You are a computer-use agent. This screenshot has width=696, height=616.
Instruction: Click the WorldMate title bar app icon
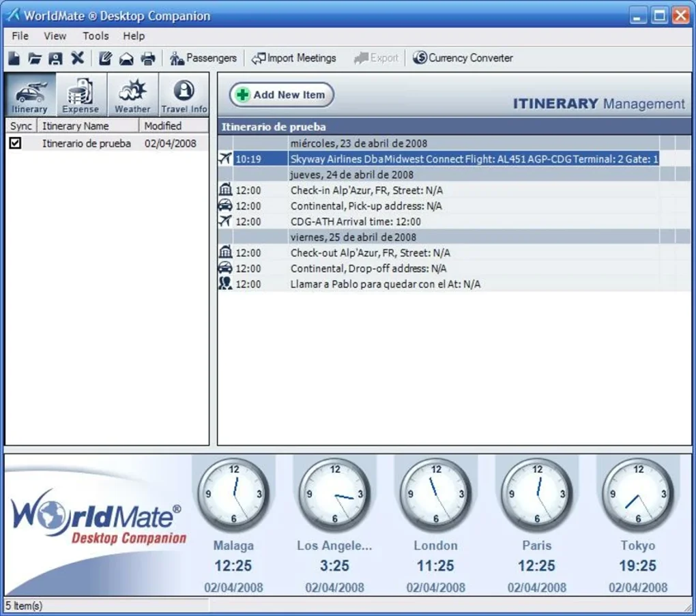click(x=13, y=15)
